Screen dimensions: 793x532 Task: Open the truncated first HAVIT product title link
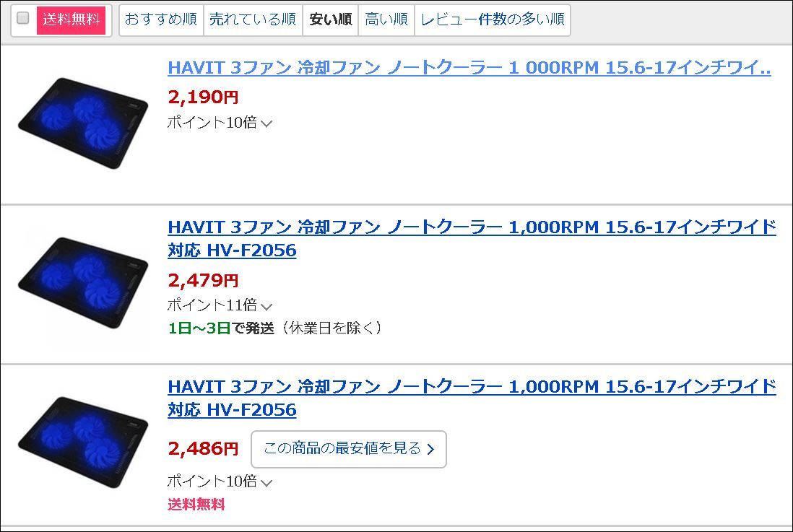pyautogui.click(x=469, y=68)
